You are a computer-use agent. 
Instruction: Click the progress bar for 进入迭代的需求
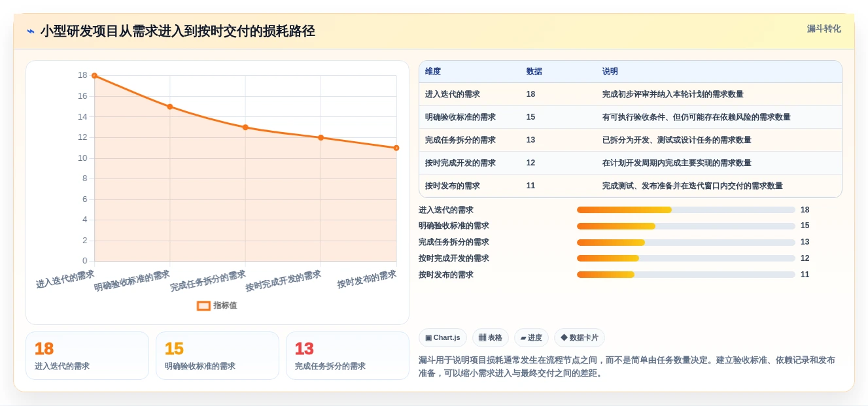pos(686,210)
